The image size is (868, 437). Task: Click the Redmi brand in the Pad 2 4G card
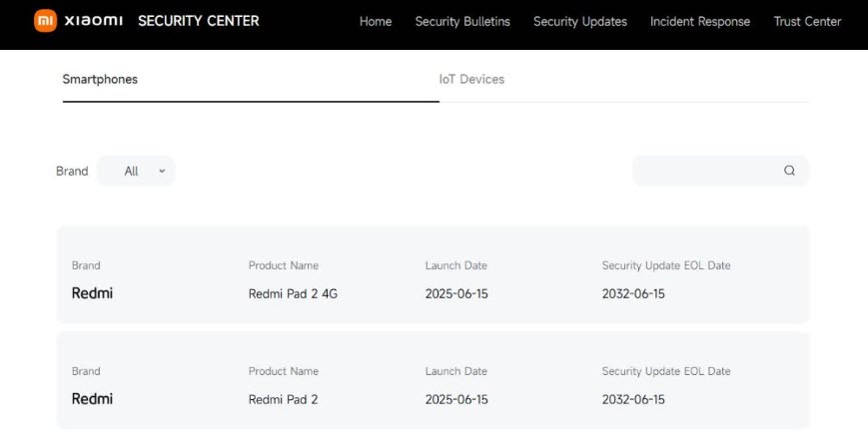[92, 293]
